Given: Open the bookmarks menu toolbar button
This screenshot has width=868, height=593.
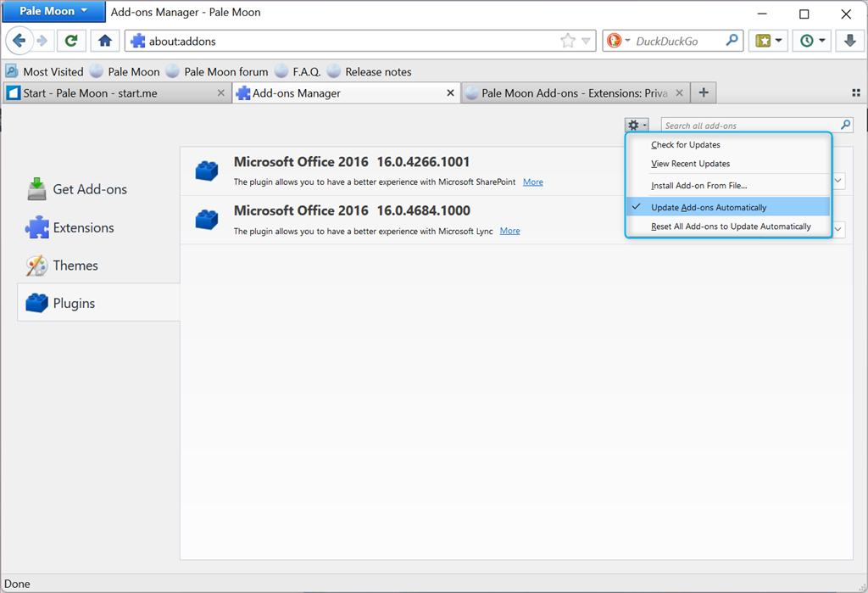Looking at the screenshot, I should [768, 41].
